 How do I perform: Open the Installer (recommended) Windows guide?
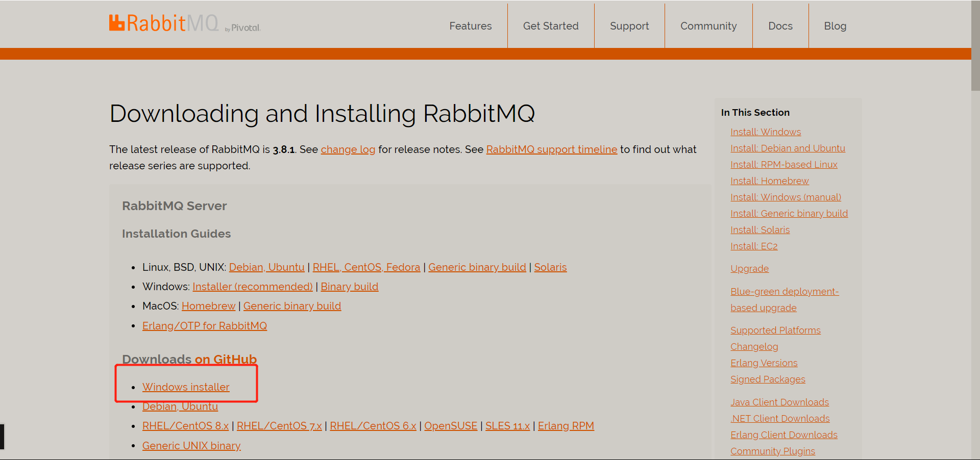coord(252,287)
